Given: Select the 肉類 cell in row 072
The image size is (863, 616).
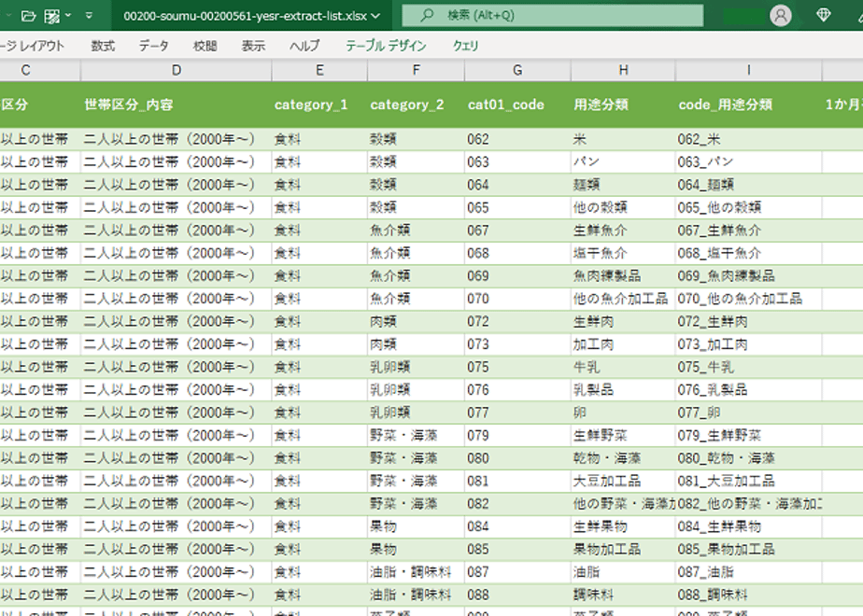Looking at the screenshot, I should point(417,321).
